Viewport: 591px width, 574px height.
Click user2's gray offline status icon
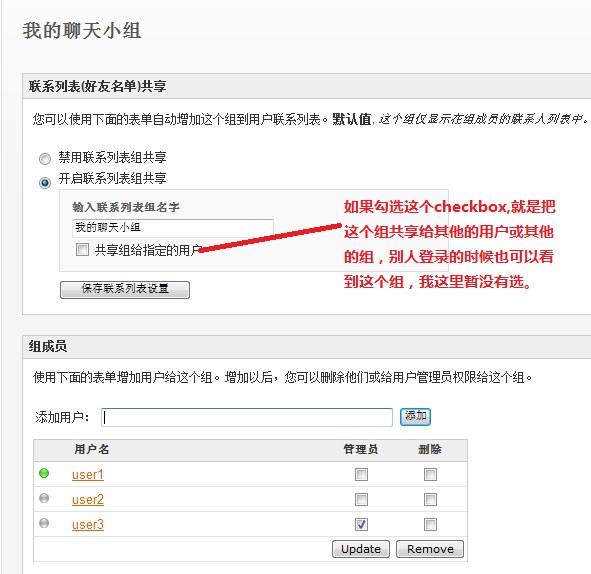[x=44, y=498]
